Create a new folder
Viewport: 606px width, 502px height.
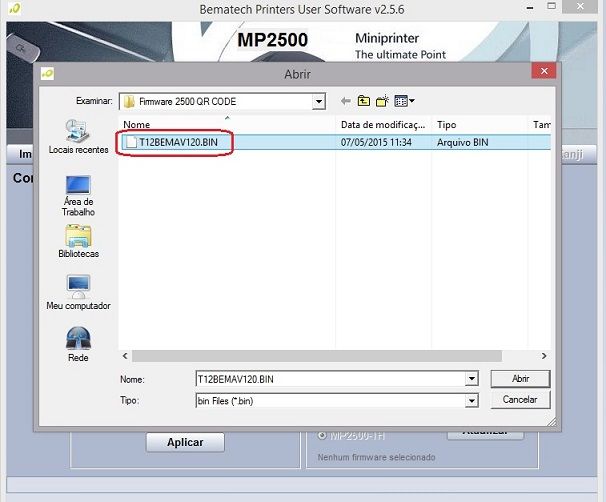point(382,101)
